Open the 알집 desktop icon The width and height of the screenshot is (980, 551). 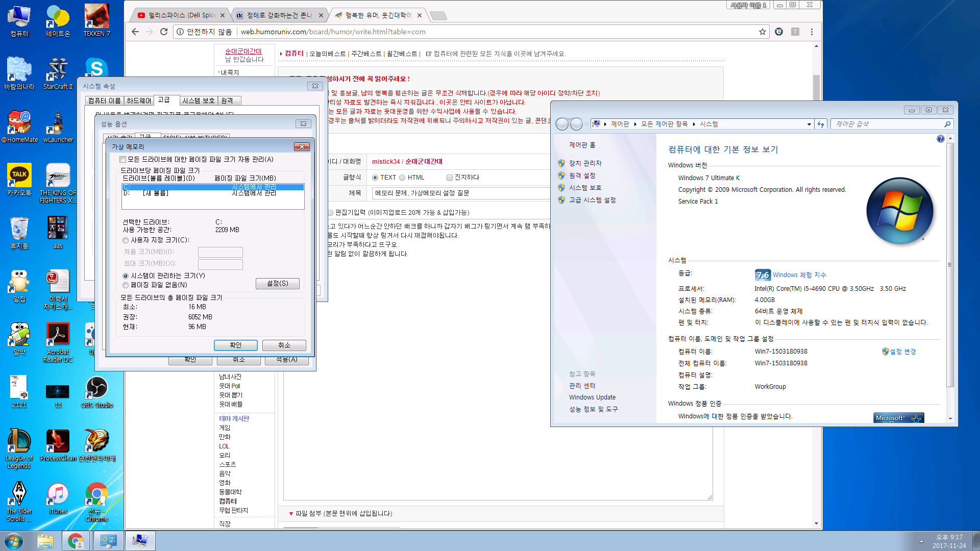19,286
